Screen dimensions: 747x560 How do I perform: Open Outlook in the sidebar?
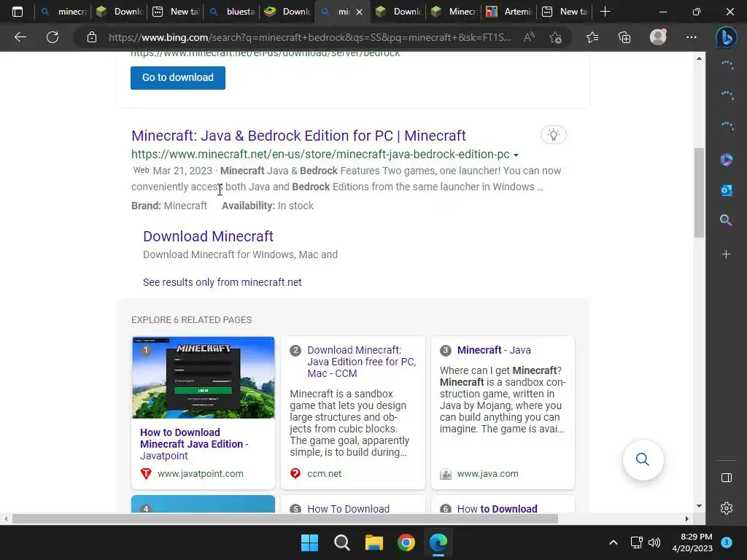point(726,190)
